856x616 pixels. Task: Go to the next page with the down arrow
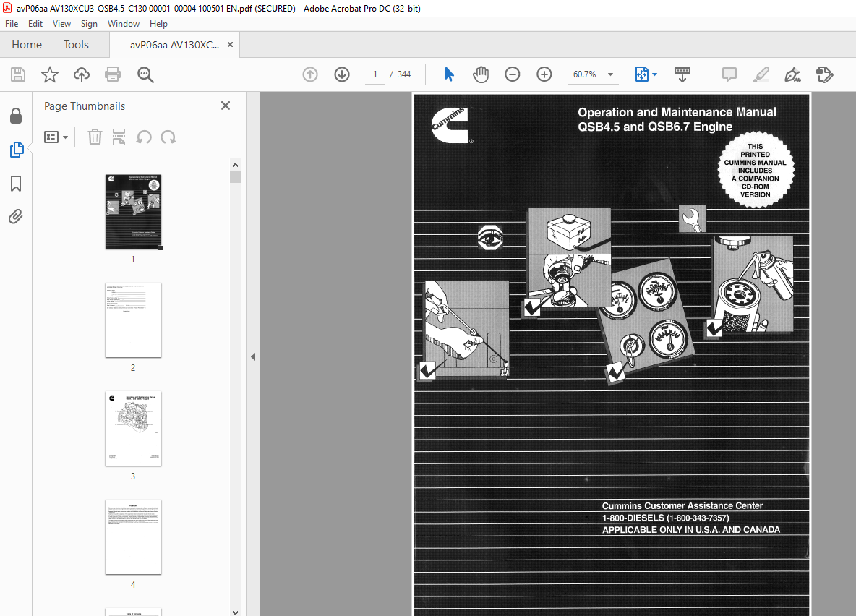[342, 74]
